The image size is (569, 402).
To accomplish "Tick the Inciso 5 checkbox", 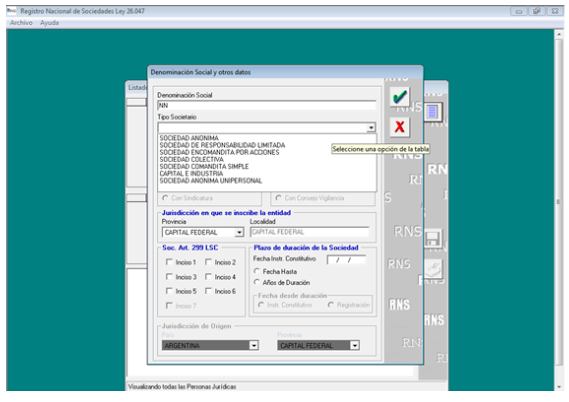I will click(x=169, y=291).
